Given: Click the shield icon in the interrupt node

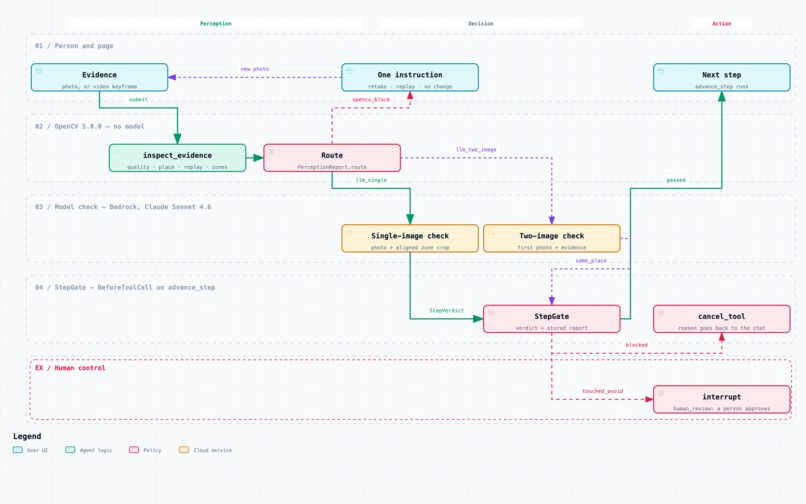Looking at the screenshot, I should (x=661, y=393).
